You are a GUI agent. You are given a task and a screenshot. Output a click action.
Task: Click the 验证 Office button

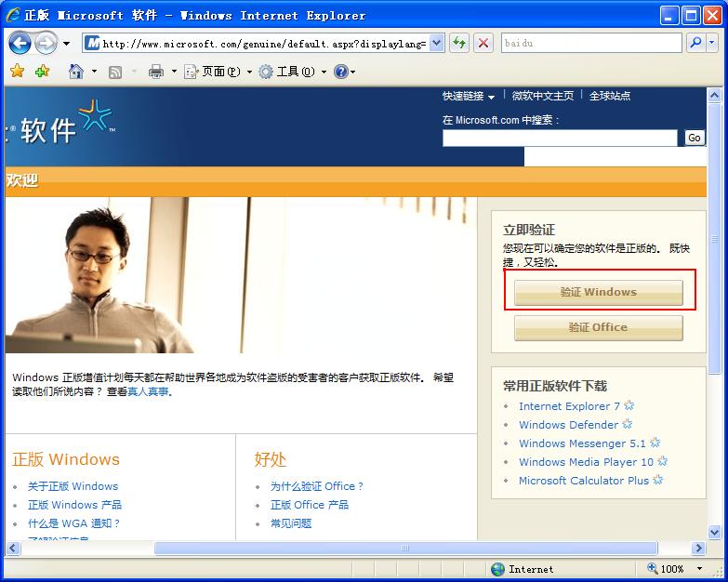pyautogui.click(x=599, y=327)
